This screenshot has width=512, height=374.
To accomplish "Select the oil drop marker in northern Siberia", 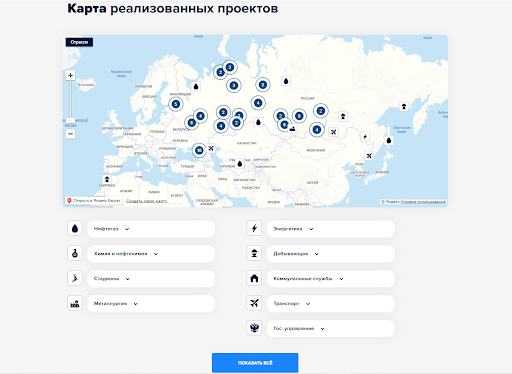I will pyautogui.click(x=286, y=81).
